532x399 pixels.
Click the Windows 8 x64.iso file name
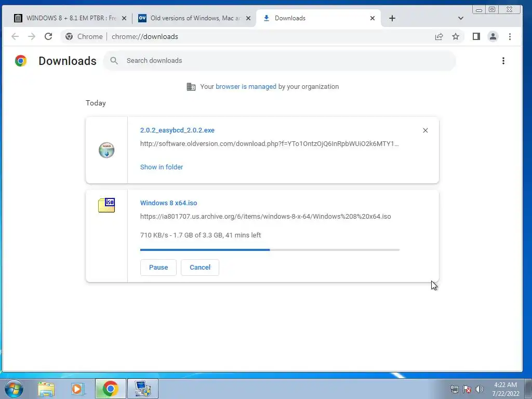point(169,203)
